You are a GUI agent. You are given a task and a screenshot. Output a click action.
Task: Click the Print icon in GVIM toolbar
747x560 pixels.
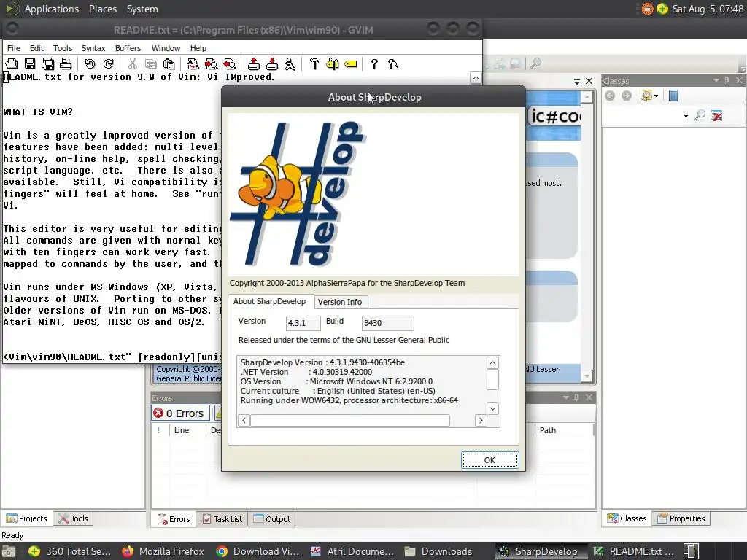pyautogui.click(x=66, y=64)
